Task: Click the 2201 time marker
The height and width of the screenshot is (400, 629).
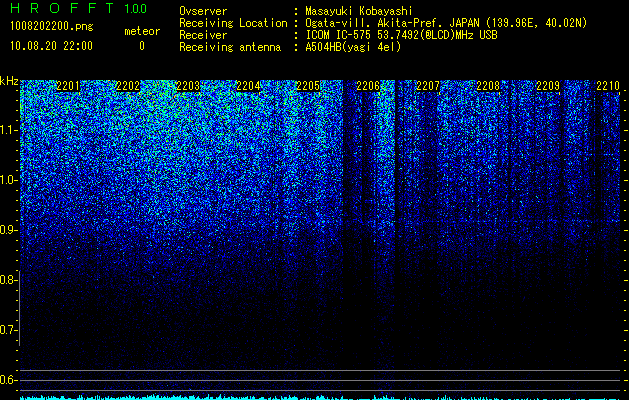Action: [x=68, y=86]
